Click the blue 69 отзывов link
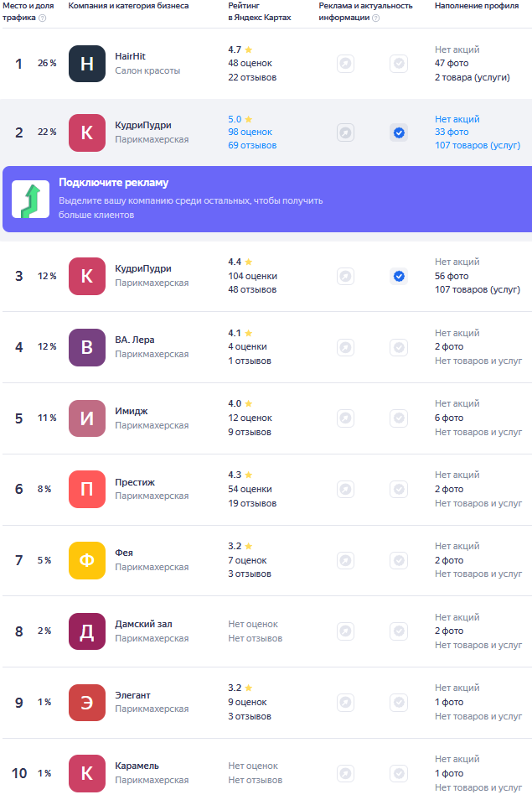Image resolution: width=532 pixels, height=805 pixels. pyautogui.click(x=252, y=145)
